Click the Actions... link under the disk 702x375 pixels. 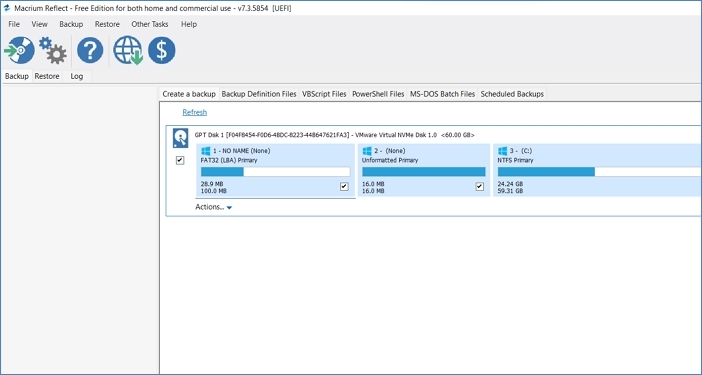(210, 207)
